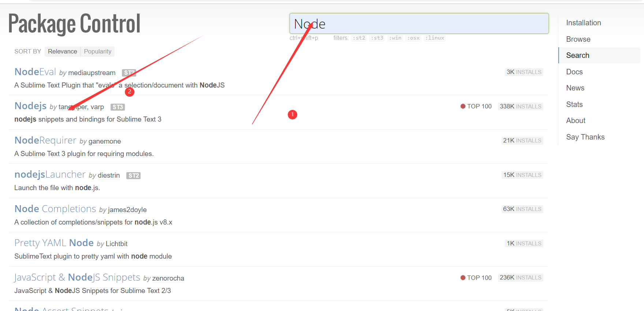Screen dimensions: 644x311
Task: Click the 21K INSTALLS count
Action: (522, 141)
